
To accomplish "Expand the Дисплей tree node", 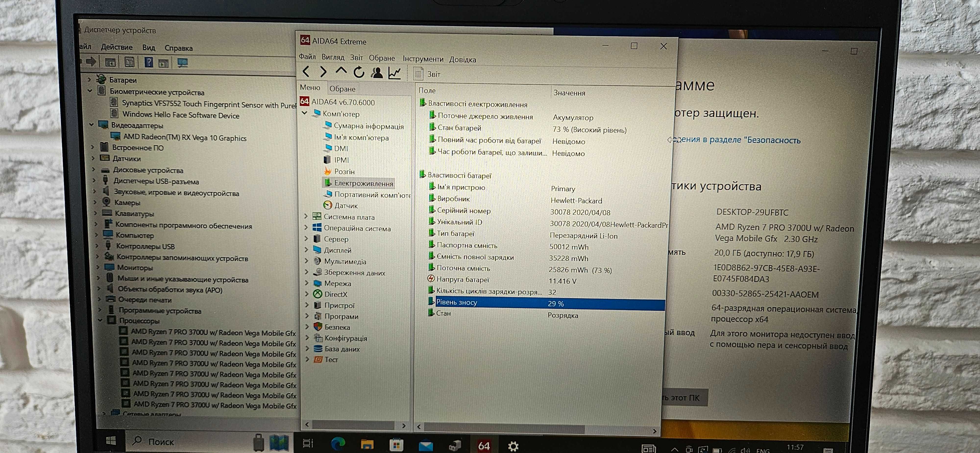I will 307,250.
